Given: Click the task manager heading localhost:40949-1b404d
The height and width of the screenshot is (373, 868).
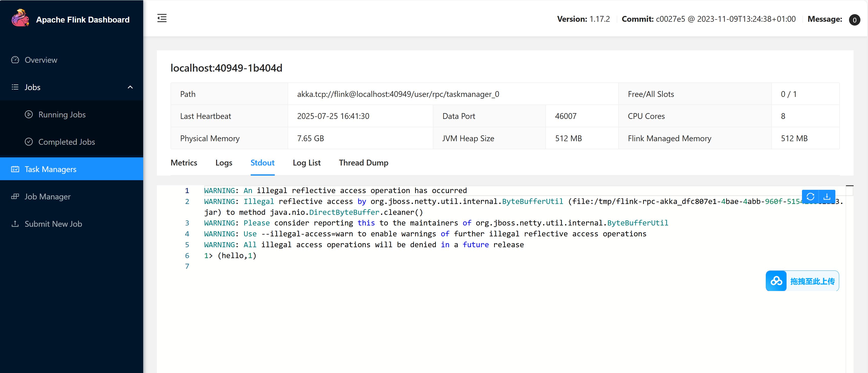Looking at the screenshot, I should (x=226, y=68).
